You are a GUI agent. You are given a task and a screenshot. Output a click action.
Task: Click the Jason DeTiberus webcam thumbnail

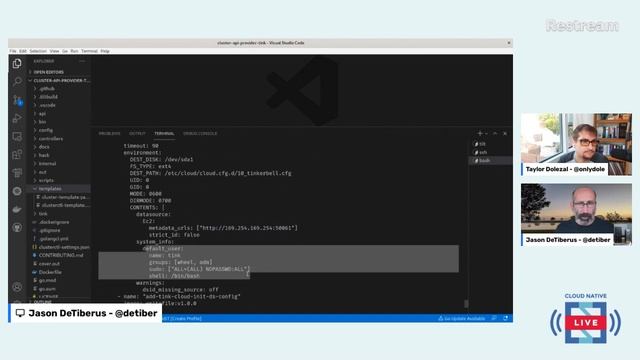(x=576, y=215)
